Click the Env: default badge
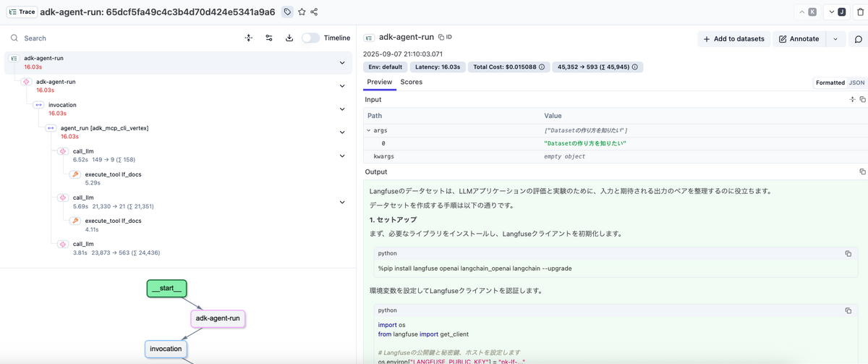The height and width of the screenshot is (364, 868). coord(386,67)
